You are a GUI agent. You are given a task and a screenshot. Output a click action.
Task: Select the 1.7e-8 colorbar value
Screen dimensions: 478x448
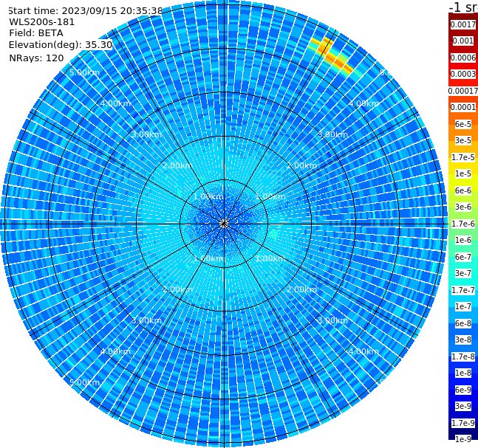tap(463, 356)
